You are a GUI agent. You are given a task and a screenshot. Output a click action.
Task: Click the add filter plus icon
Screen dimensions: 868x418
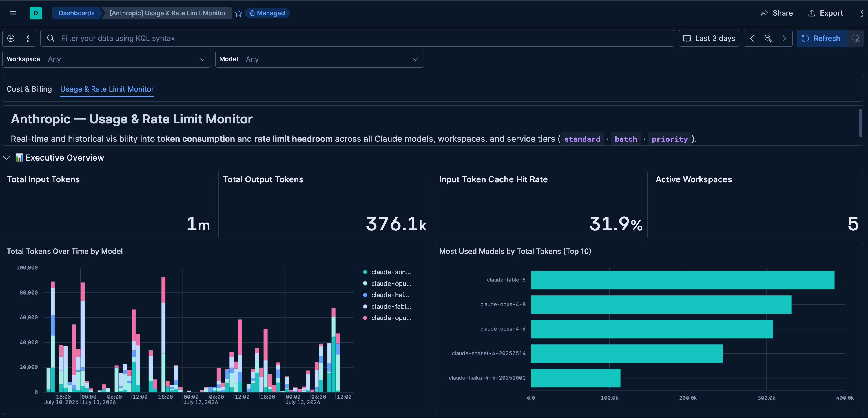coord(11,39)
